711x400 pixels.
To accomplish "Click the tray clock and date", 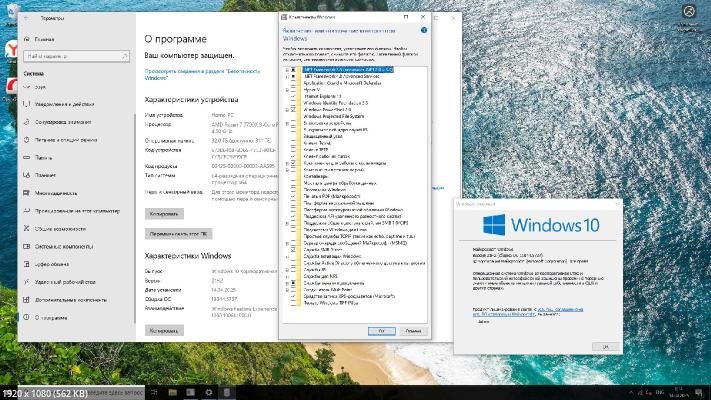I will click(678, 392).
